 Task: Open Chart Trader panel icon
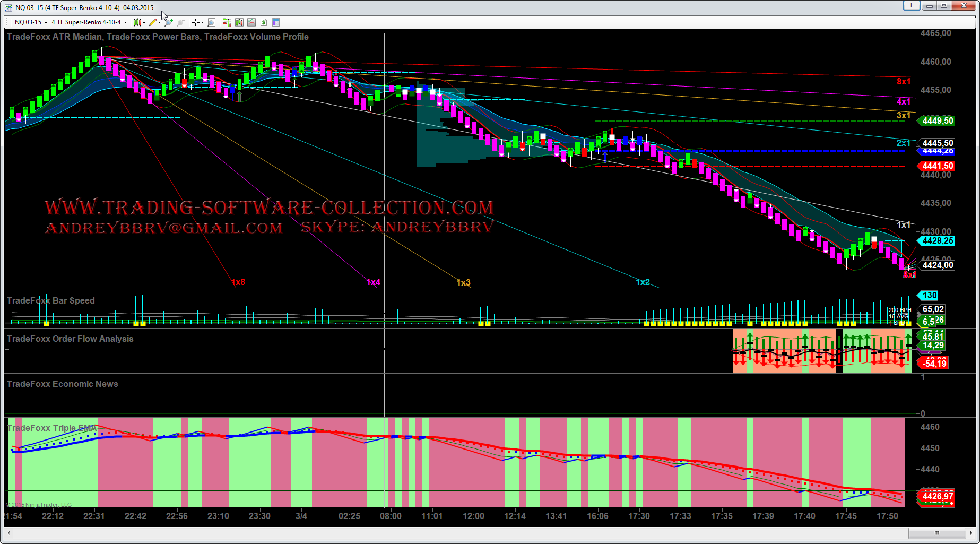click(x=227, y=22)
